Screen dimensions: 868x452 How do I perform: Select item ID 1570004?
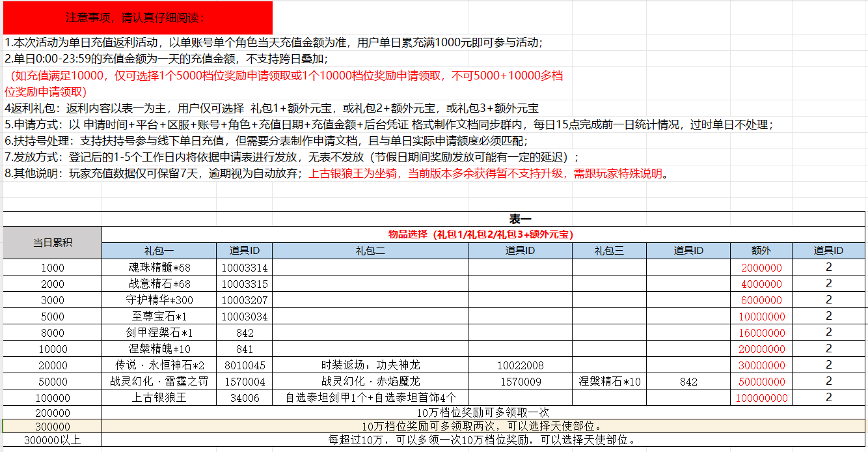(245, 381)
